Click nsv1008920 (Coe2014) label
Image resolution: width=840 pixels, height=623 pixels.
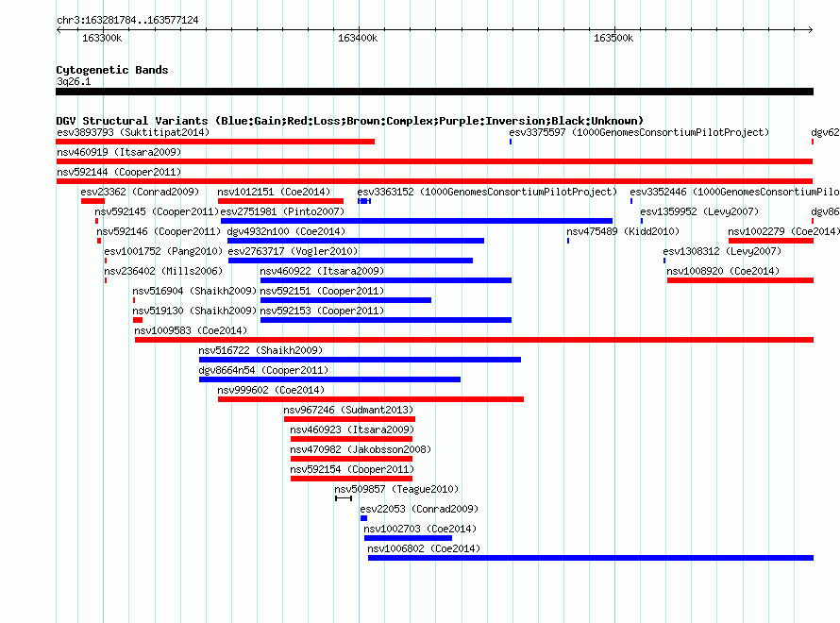pos(723,271)
